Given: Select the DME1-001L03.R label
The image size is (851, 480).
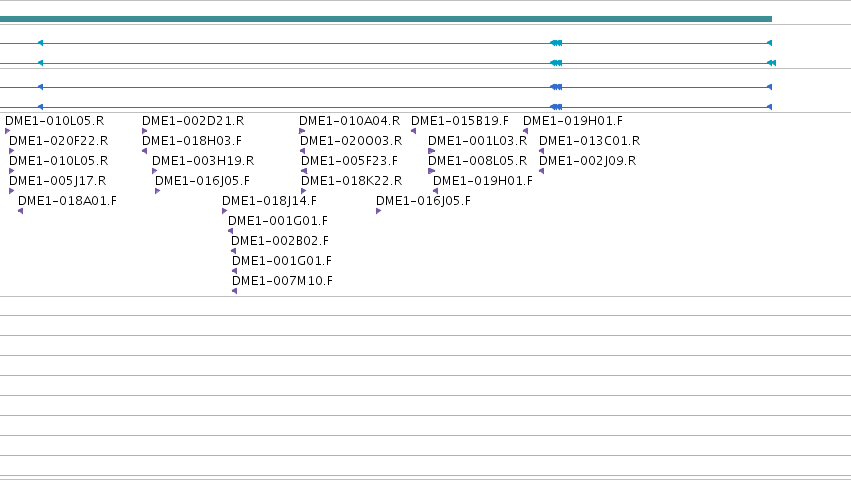Looking at the screenshot, I should pos(478,141).
